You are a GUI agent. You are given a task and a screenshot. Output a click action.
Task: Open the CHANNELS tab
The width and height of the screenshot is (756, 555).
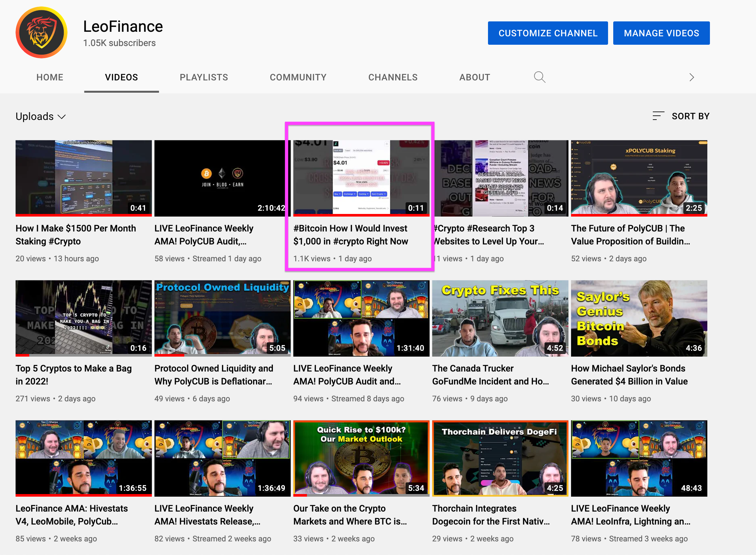pyautogui.click(x=393, y=77)
